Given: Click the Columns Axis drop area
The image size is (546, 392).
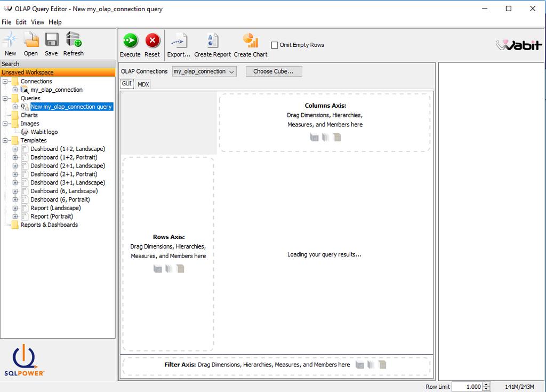Looking at the screenshot, I should (325, 122).
